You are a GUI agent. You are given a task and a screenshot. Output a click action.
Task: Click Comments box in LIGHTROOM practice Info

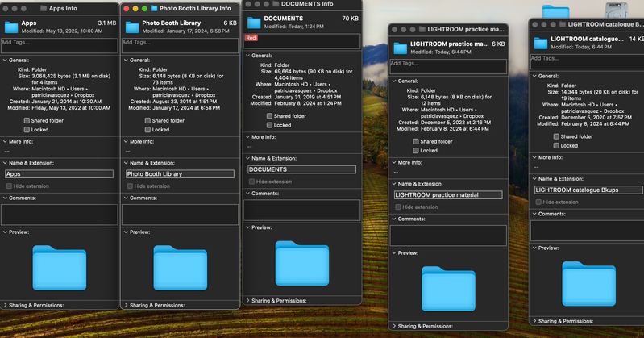coord(448,236)
